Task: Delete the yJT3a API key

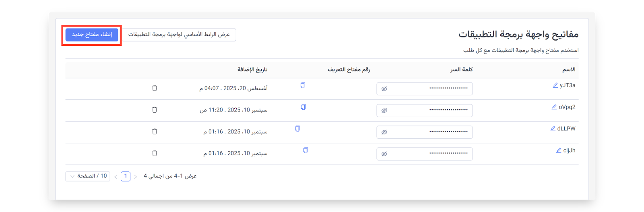Action: [x=155, y=88]
